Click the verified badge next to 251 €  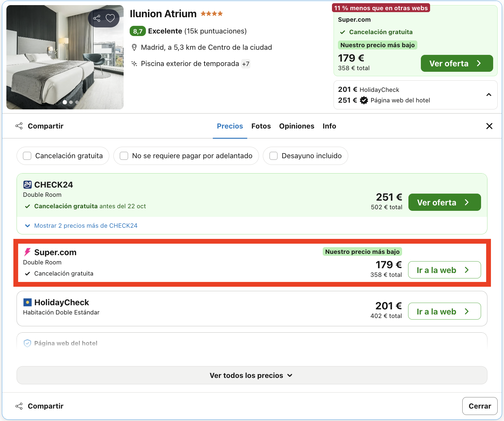click(x=364, y=100)
